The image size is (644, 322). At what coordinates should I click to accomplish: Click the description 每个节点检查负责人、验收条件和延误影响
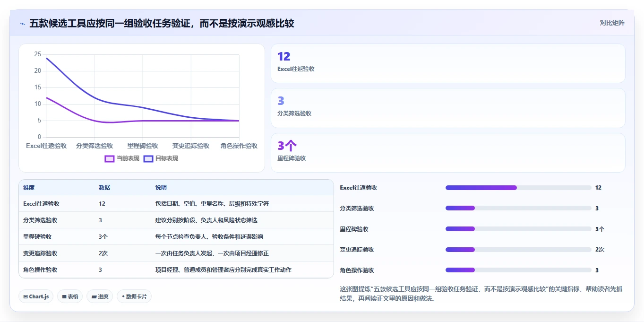pos(209,237)
